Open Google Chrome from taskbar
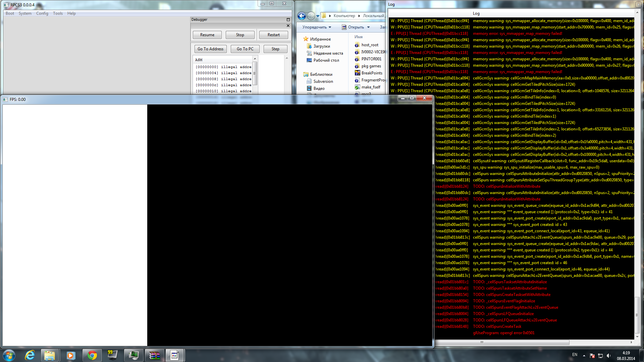The width and height of the screenshot is (644, 362). tap(92, 355)
